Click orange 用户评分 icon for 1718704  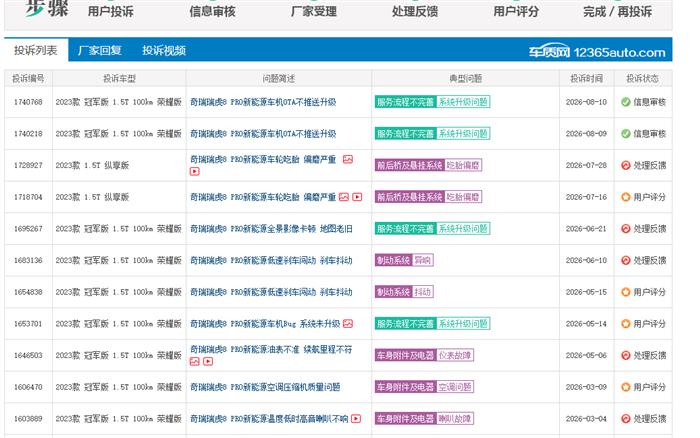click(x=626, y=197)
